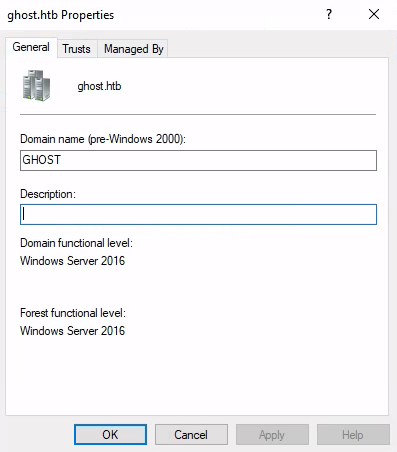Focus the Description text box
This screenshot has height=452, width=397.
tap(198, 214)
